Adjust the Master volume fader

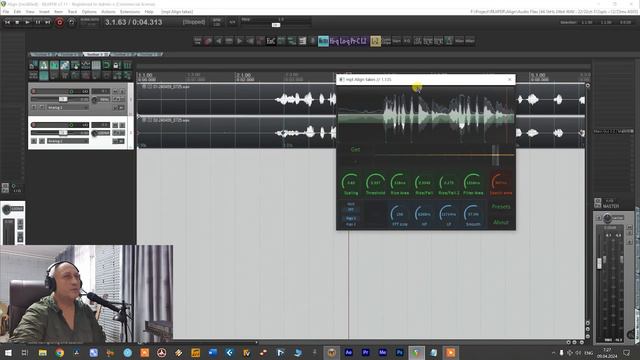click(x=599, y=263)
